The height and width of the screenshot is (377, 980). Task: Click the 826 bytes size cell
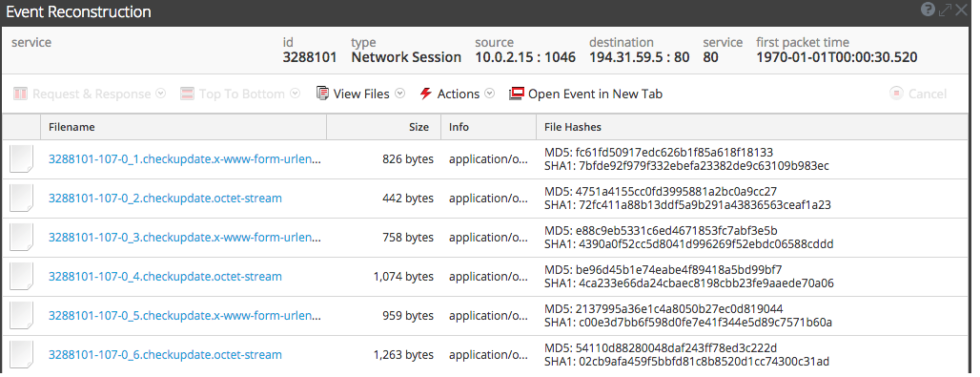click(408, 159)
